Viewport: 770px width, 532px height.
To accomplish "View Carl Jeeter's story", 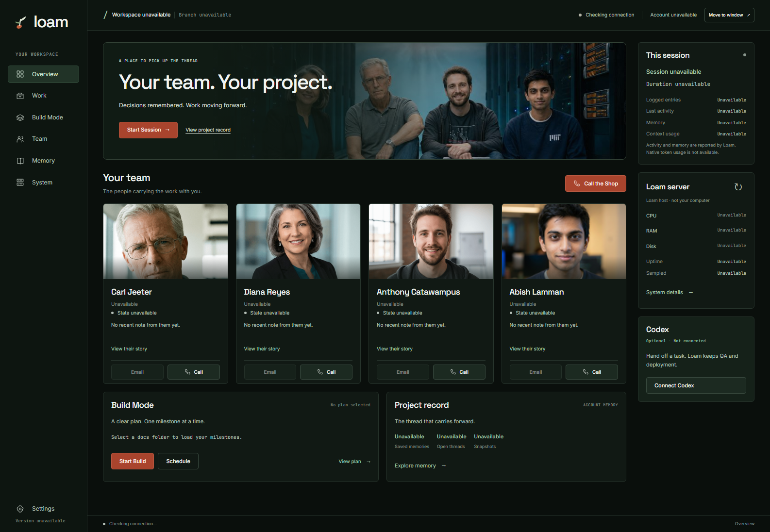I will [x=129, y=349].
